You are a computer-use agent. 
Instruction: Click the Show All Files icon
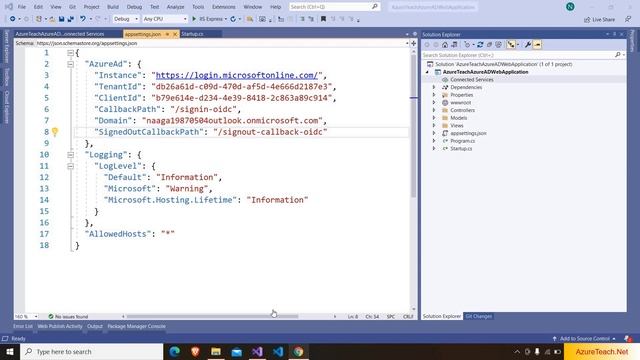tap(498, 44)
